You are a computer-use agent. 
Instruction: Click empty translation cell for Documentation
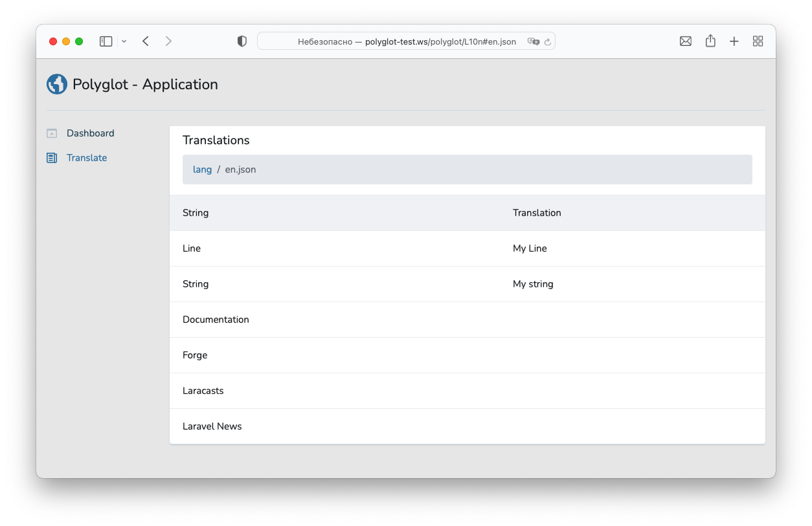(x=633, y=320)
